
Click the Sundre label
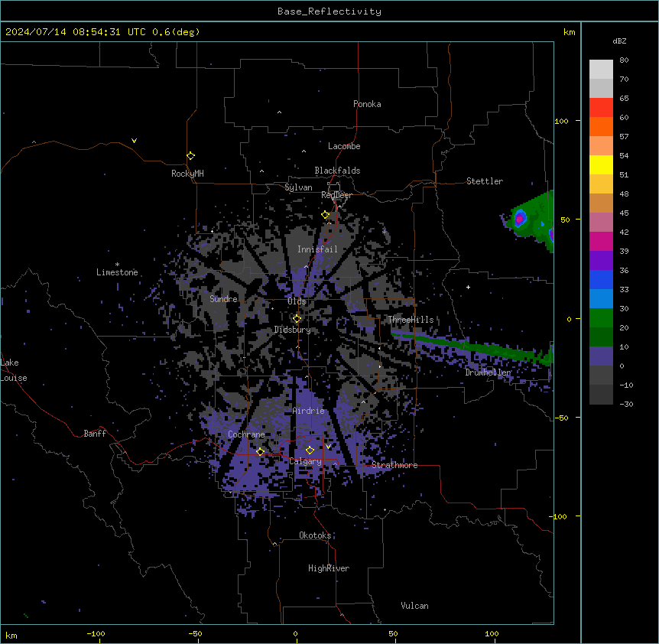coord(223,299)
